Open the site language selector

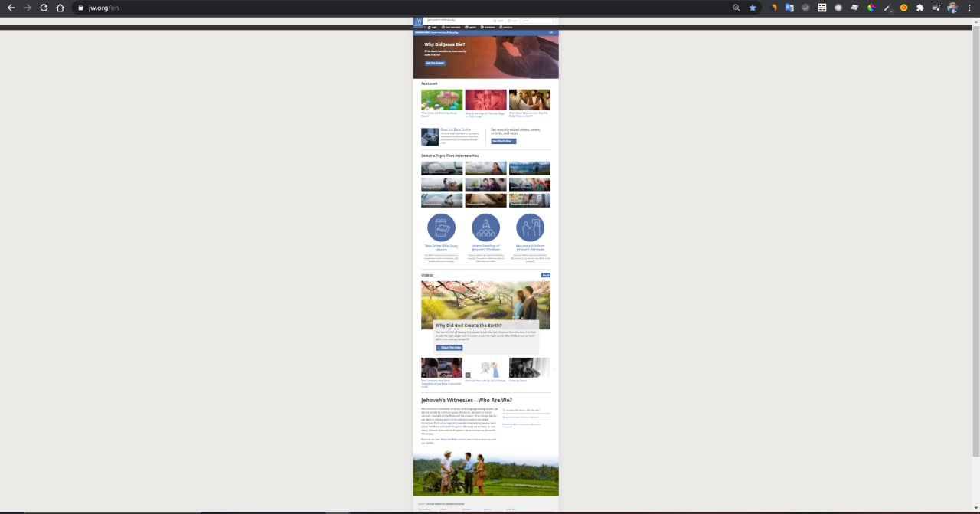[x=498, y=21]
